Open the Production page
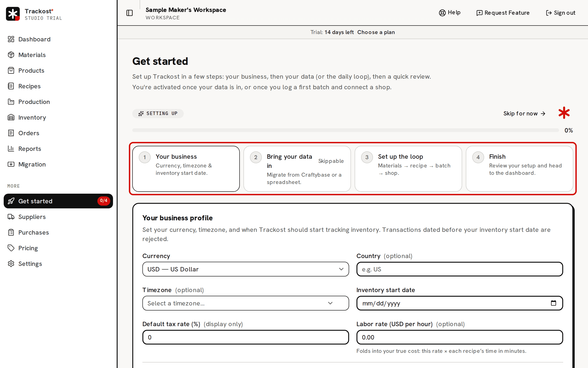 (58, 102)
